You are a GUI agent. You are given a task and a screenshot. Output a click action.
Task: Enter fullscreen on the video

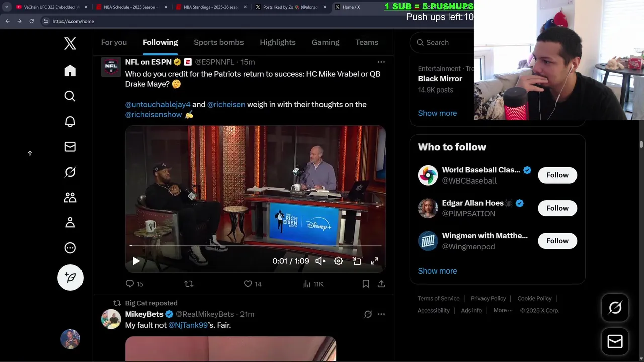coord(375,261)
